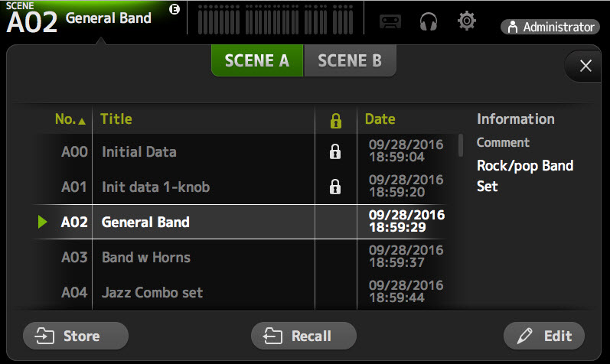
Task: Sort scenes by lock column header
Action: (334, 120)
